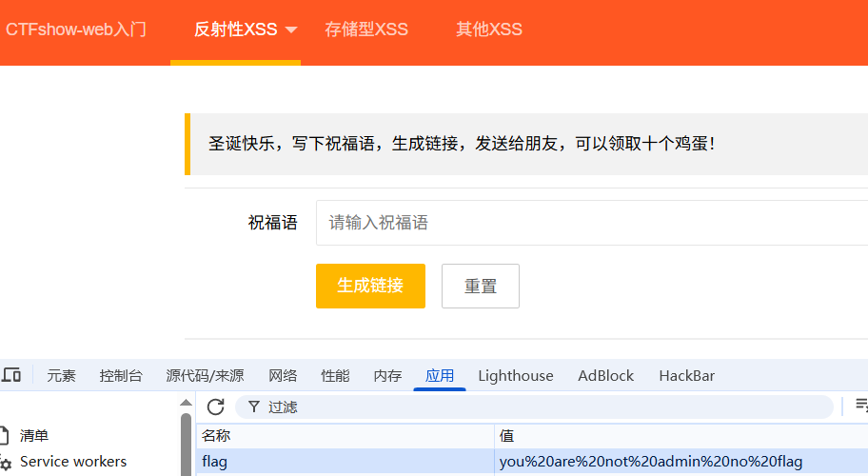The height and width of the screenshot is (476, 868).
Task: Open the 其他XSS menu
Action: (x=489, y=30)
